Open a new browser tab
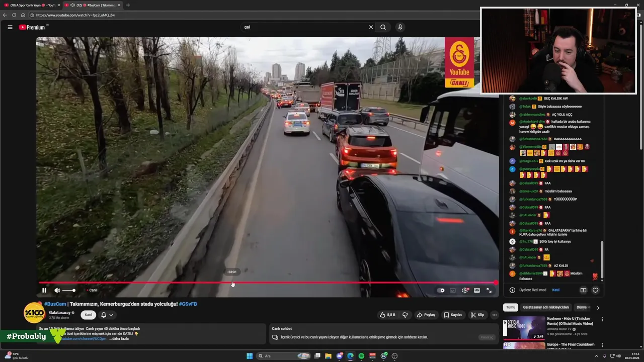644x362 pixels. [x=128, y=5]
